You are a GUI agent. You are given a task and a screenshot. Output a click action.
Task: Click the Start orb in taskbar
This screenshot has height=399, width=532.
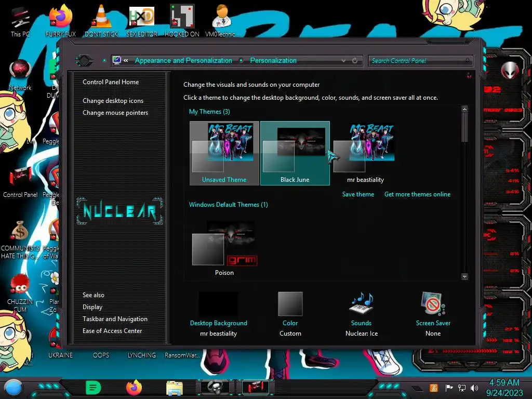click(x=14, y=388)
